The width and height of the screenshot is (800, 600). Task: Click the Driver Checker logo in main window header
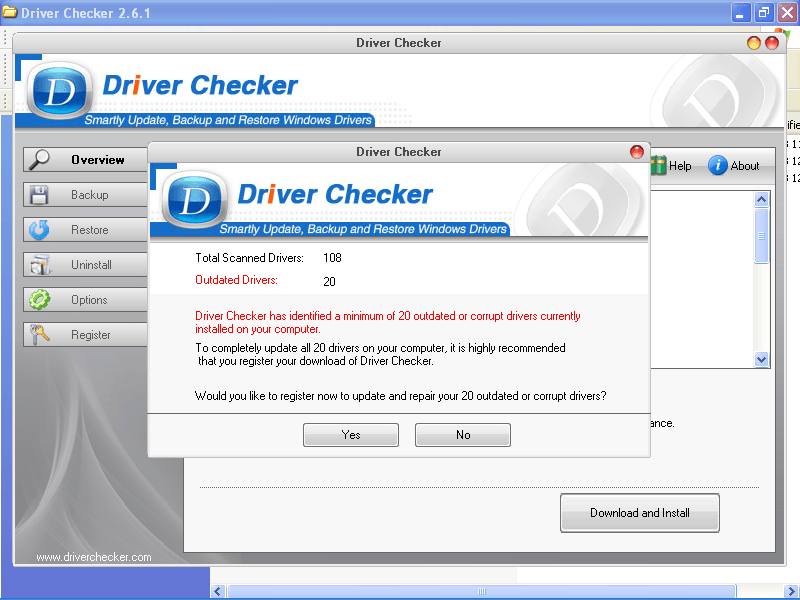point(60,90)
